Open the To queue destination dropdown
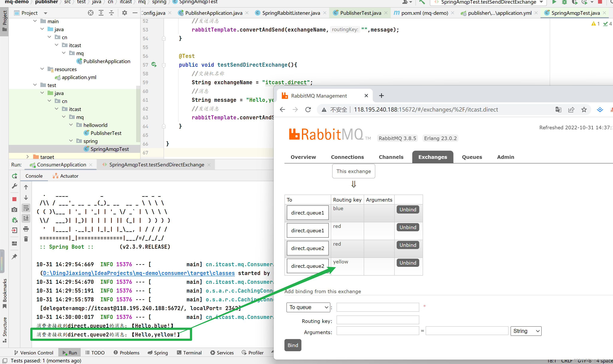Screen dimensions: 613x364 click(x=308, y=307)
